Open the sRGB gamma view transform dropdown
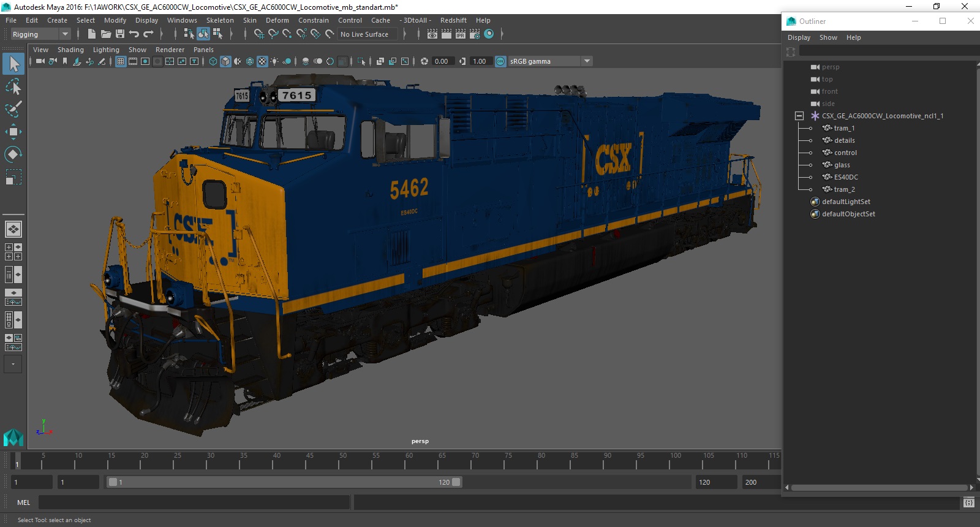Viewport: 980px width, 527px height. (550, 61)
